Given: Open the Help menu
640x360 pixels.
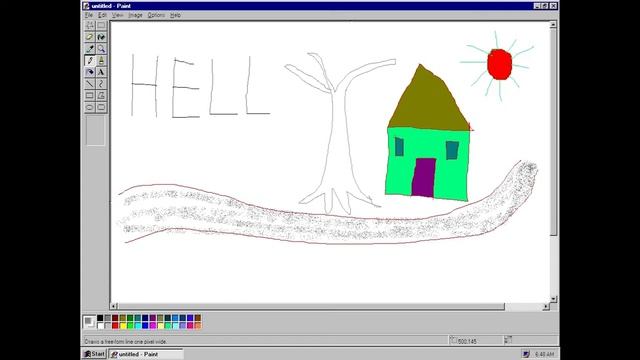Looking at the screenshot, I should [x=175, y=15].
